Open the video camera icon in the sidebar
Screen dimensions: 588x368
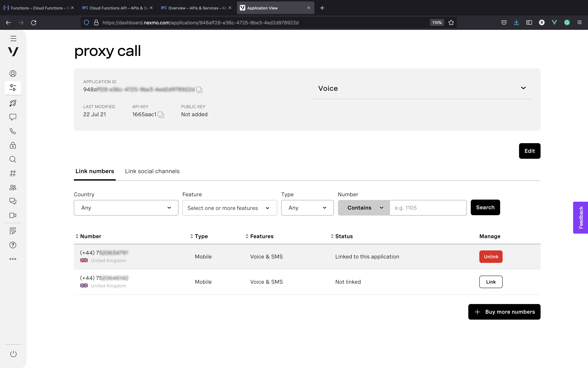point(13,215)
